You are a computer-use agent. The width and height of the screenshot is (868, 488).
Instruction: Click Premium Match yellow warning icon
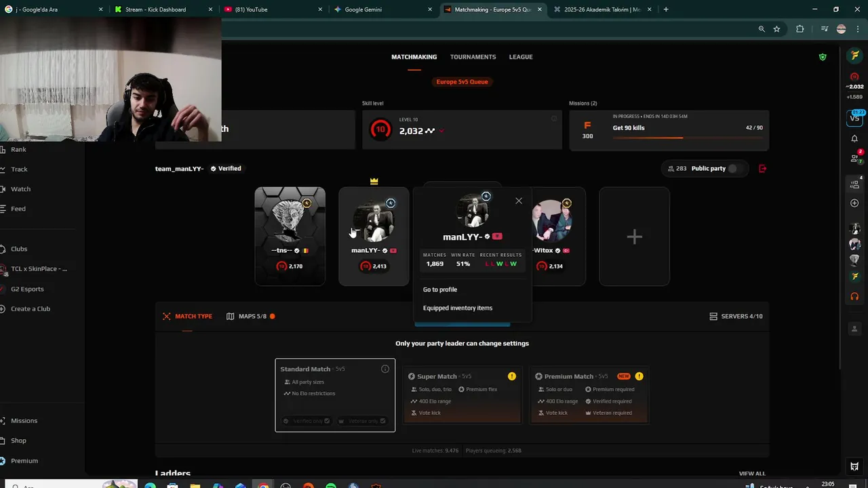pyautogui.click(x=639, y=376)
